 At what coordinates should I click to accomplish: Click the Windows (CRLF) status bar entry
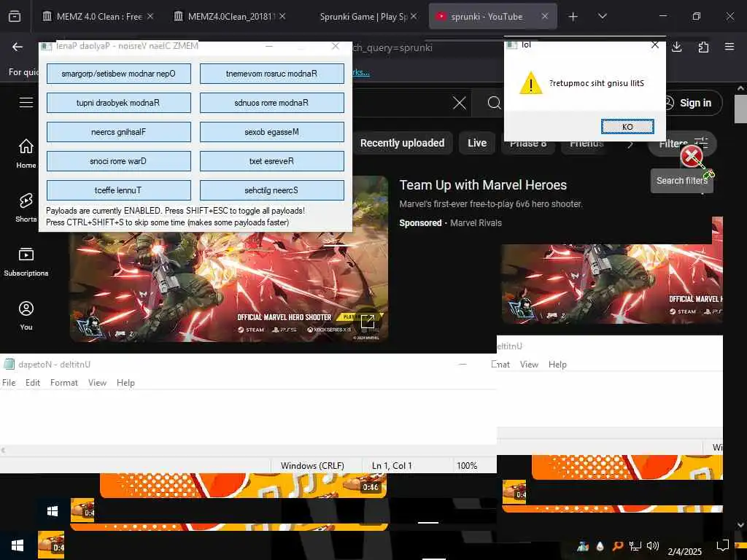312,466
